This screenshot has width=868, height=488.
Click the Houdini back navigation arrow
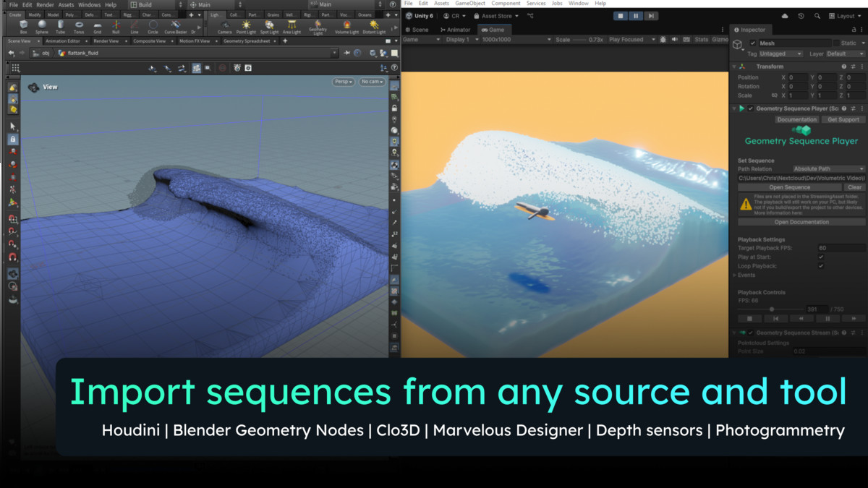11,53
